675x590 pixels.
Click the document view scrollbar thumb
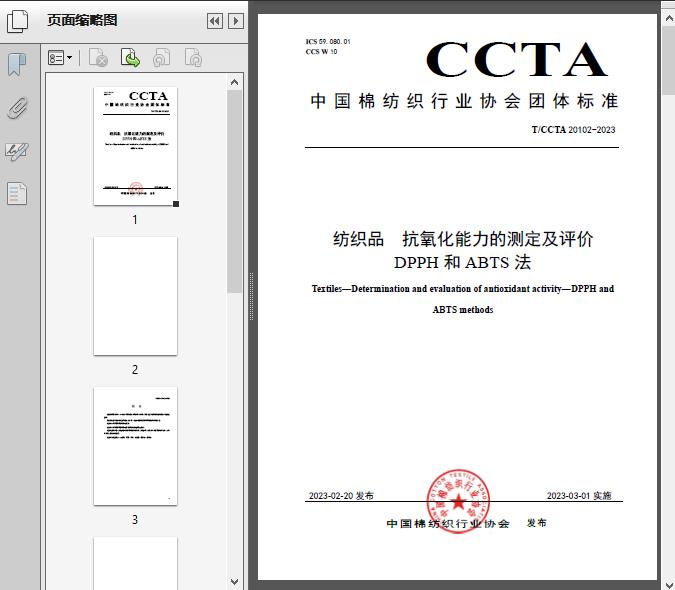pos(669,60)
